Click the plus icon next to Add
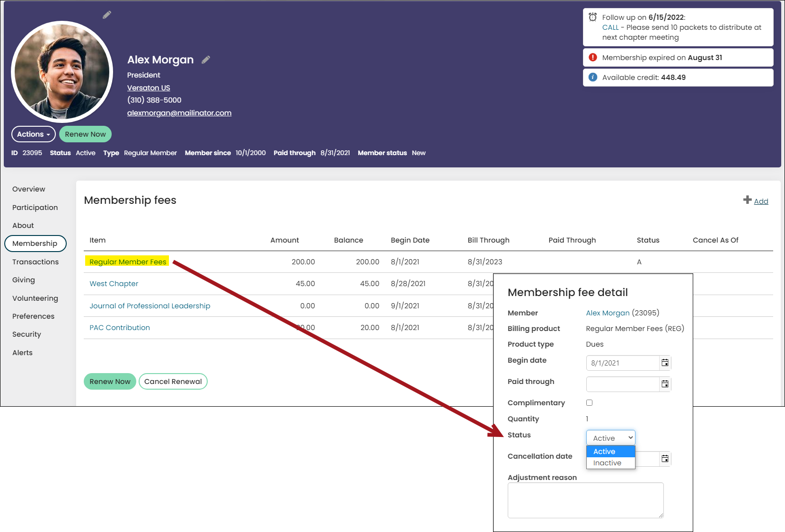 748,200
